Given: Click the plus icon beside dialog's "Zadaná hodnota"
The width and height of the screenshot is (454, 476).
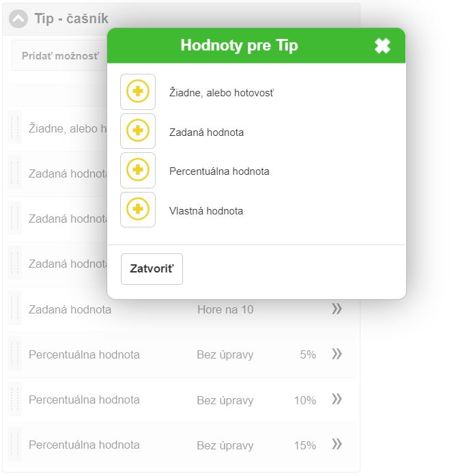Looking at the screenshot, I should pos(138,131).
